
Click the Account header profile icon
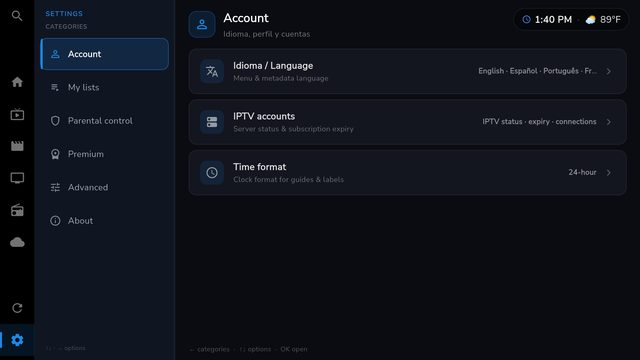point(202,24)
